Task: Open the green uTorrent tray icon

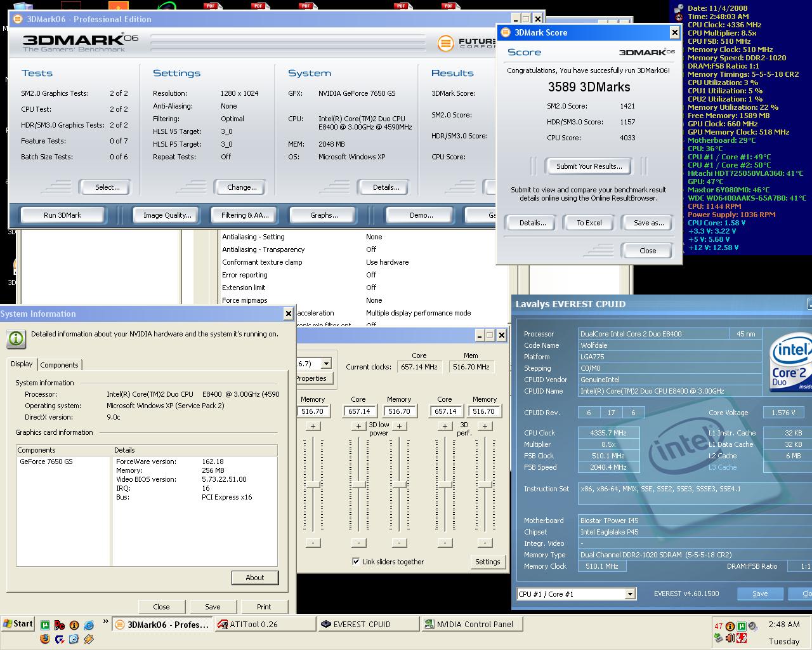Action: click(x=742, y=626)
